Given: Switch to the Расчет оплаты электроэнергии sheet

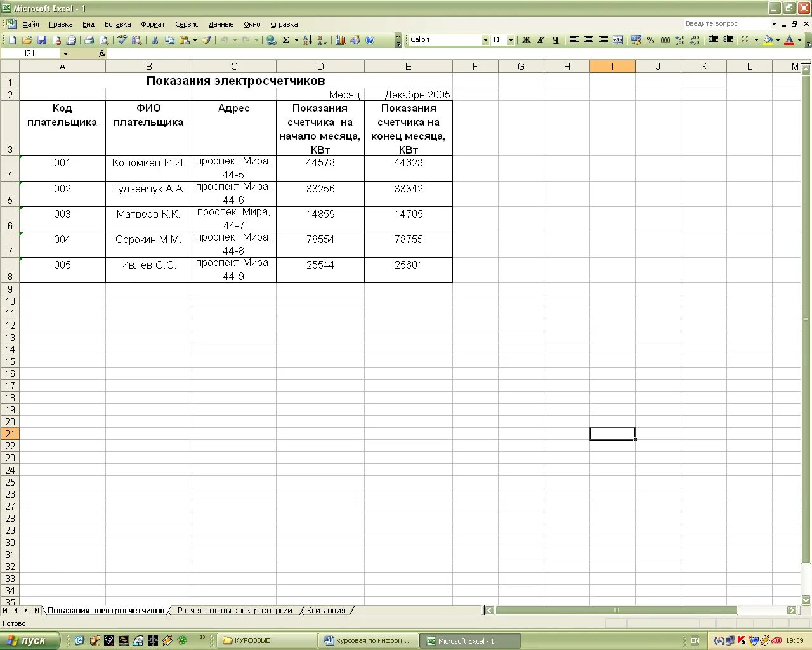Looking at the screenshot, I should [x=235, y=611].
